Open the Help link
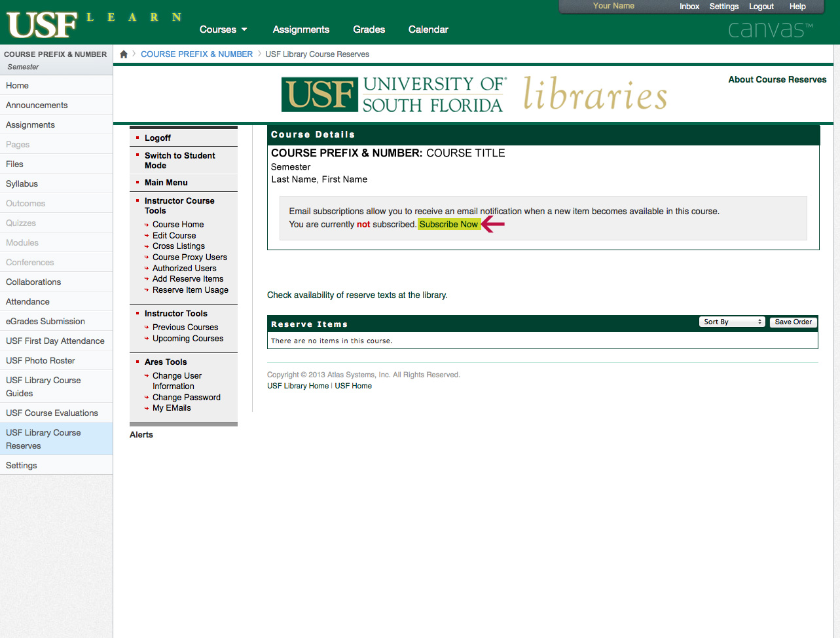The width and height of the screenshot is (840, 638). tap(797, 7)
